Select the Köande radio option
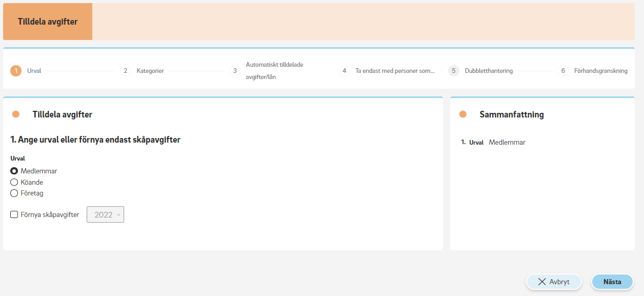Image resolution: width=644 pixels, height=296 pixels. click(14, 182)
